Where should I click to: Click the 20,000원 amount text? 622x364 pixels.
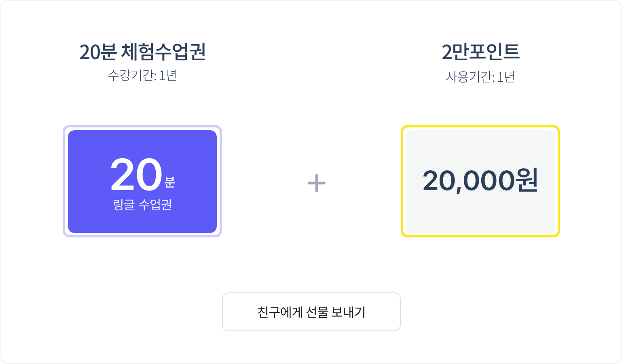coord(480,180)
